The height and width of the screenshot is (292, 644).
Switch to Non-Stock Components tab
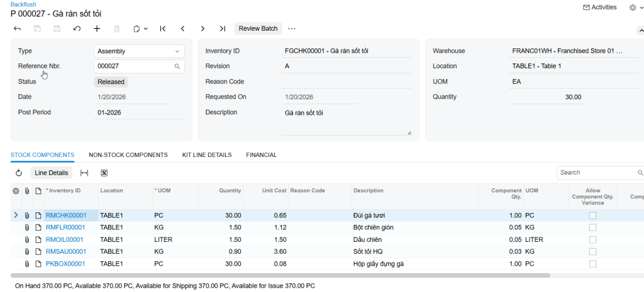tap(128, 155)
